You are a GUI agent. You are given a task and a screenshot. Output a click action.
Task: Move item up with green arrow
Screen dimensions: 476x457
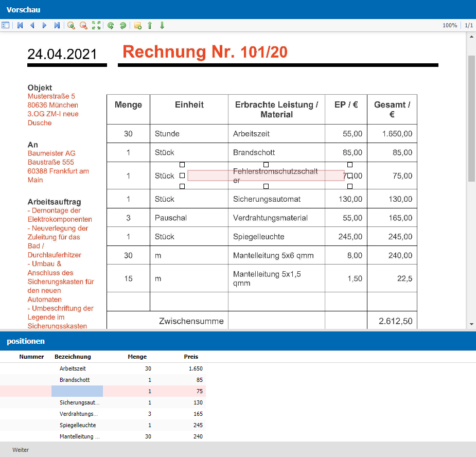point(150,26)
